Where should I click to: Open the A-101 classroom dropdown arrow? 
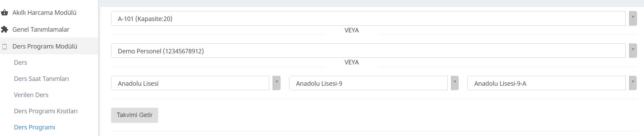click(633, 18)
